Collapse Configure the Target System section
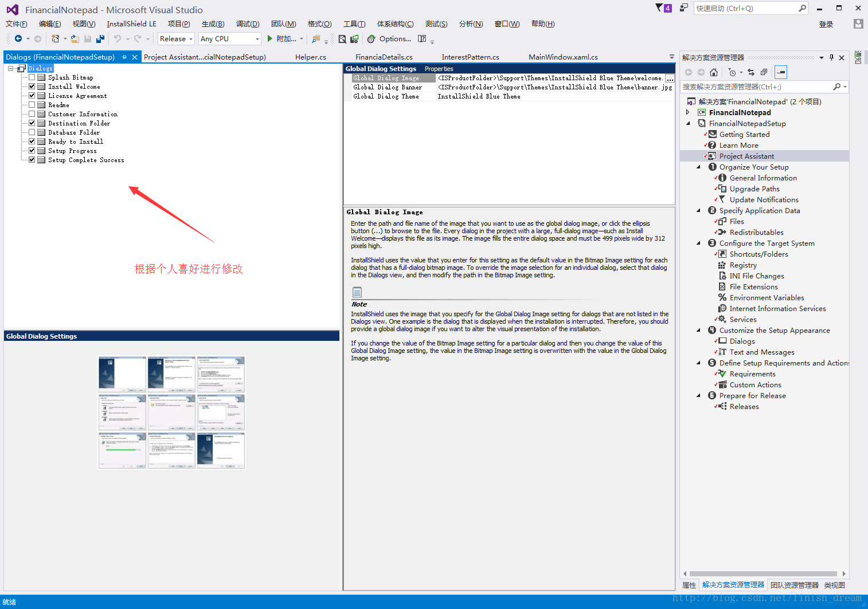Image resolution: width=868 pixels, height=609 pixels. coord(698,243)
